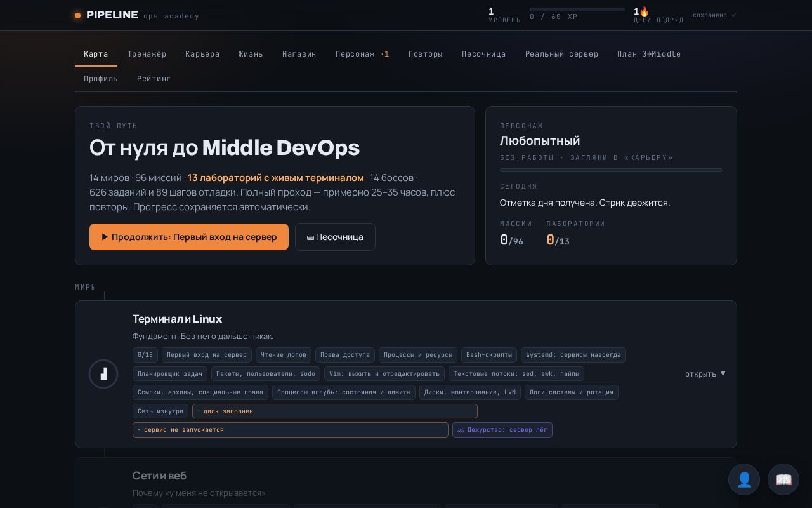Viewport: 812px width, 508px height.
Task: Select systemd: сервисы навсегда chip
Action: coord(573,355)
